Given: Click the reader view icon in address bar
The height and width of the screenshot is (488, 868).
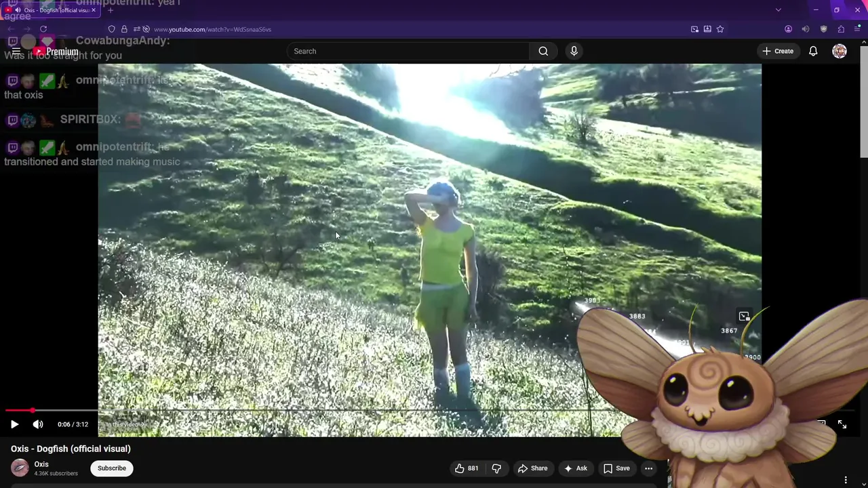Looking at the screenshot, I should click(x=707, y=29).
